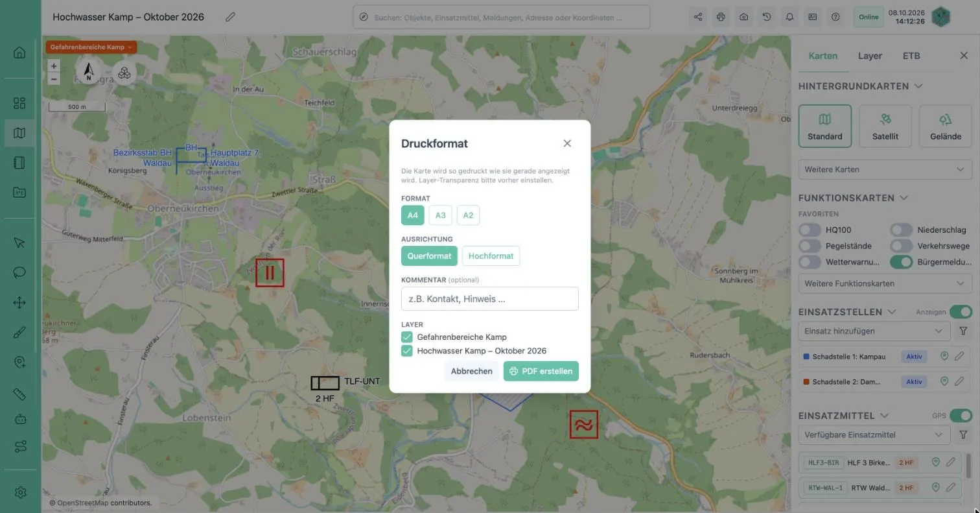Image resolution: width=980 pixels, height=513 pixels.
Task: Open the Weitere Funktionskarten dropdown
Action: pyautogui.click(x=885, y=283)
